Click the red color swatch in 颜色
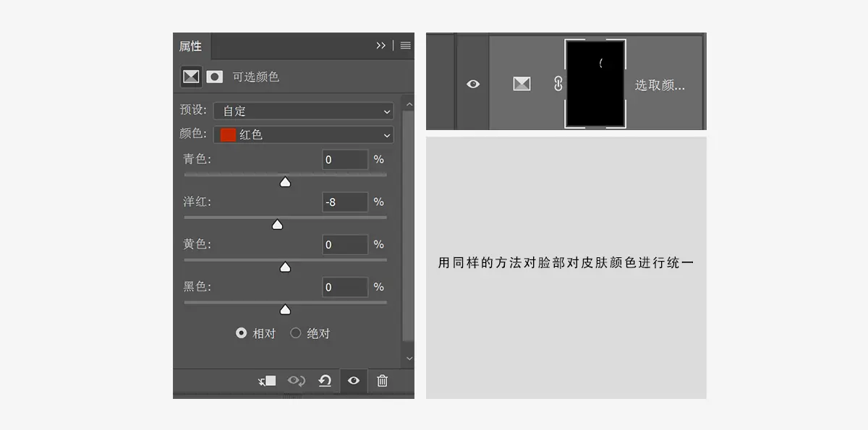The image size is (868, 430). click(228, 134)
